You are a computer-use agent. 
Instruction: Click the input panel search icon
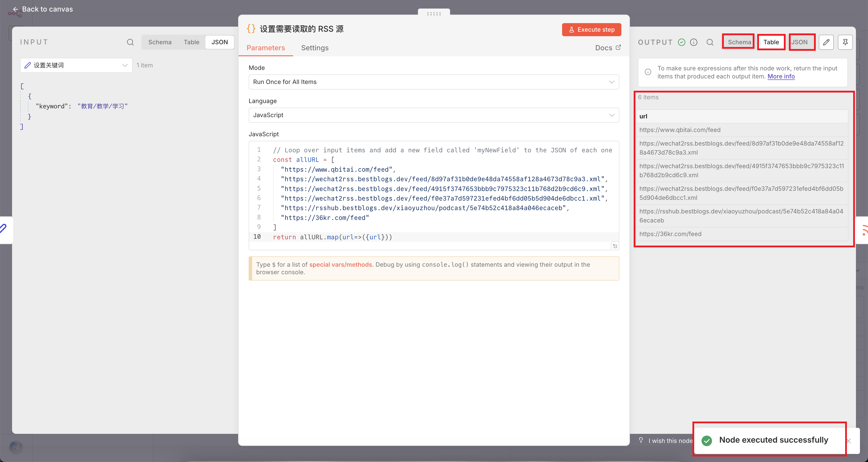click(130, 42)
